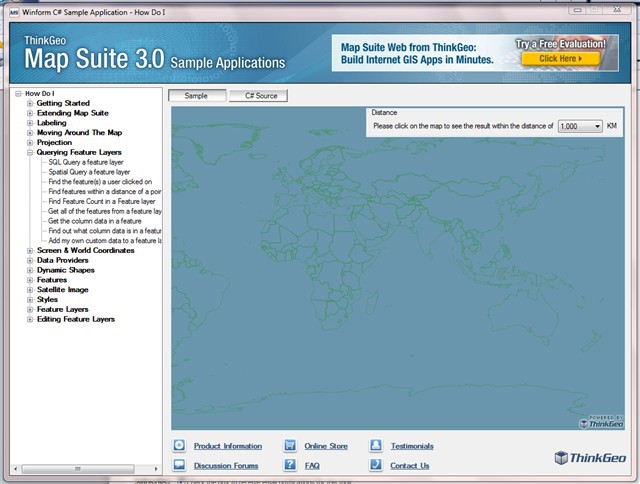
Task: Switch to the C# Source tab
Action: (258, 95)
